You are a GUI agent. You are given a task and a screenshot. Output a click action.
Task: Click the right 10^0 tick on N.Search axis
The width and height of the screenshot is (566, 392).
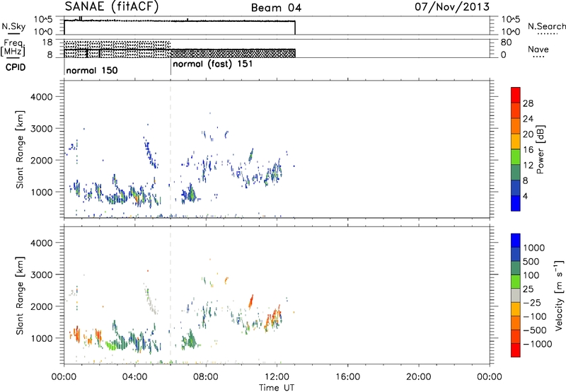511,32
